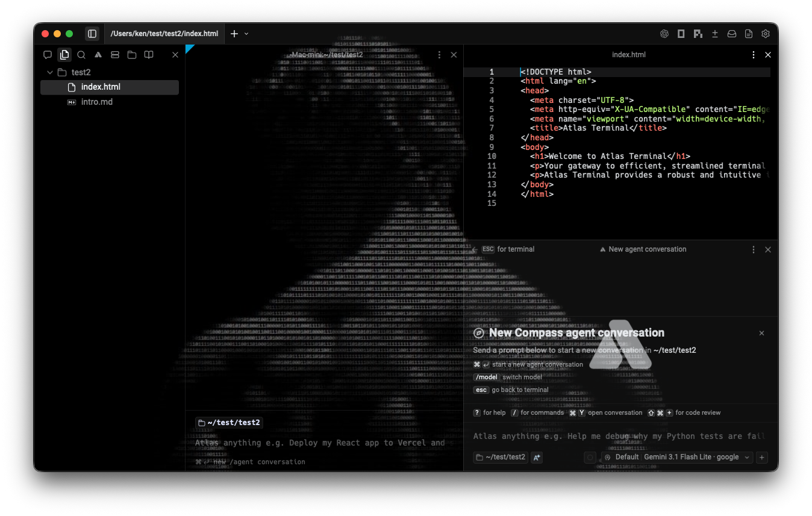
Task: Open the folder icon in sidebar toolbar
Action: coord(132,55)
